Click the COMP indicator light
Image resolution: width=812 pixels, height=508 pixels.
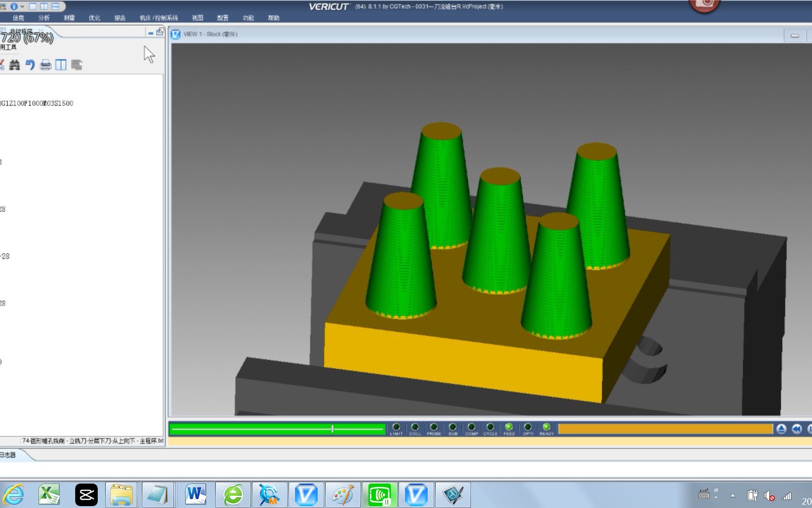(471, 427)
